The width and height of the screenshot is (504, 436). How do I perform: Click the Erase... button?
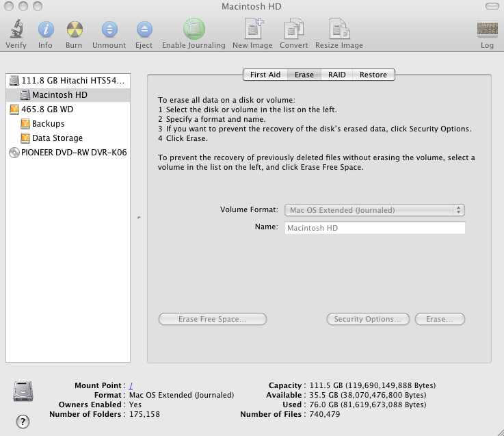coord(440,319)
